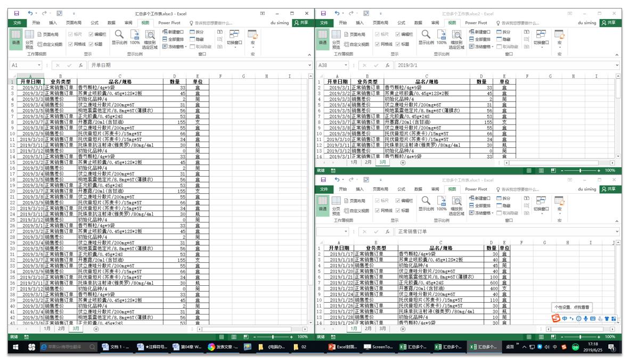This screenshot has height=364, width=629.
Task: Switch to Insert (插入) tab in xlsx:3 window
Action: tap(53, 23)
